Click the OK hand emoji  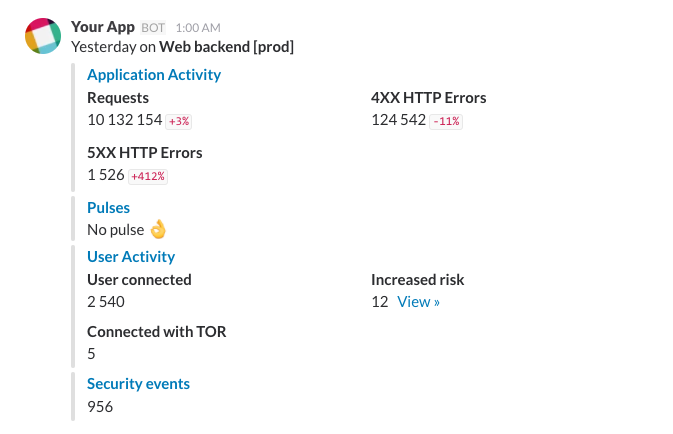pyautogui.click(x=158, y=229)
